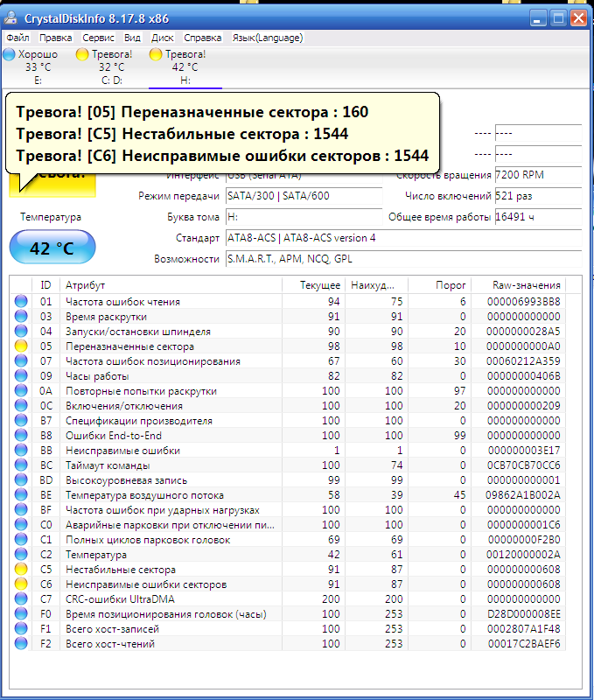
Task: Click the blue status icon for attribute B8
Action: (21, 435)
